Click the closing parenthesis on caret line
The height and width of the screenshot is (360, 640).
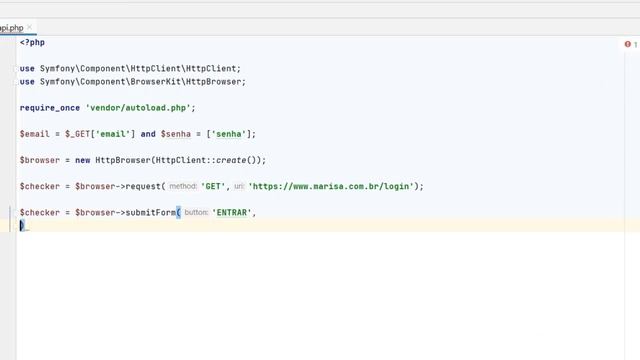(x=22, y=225)
